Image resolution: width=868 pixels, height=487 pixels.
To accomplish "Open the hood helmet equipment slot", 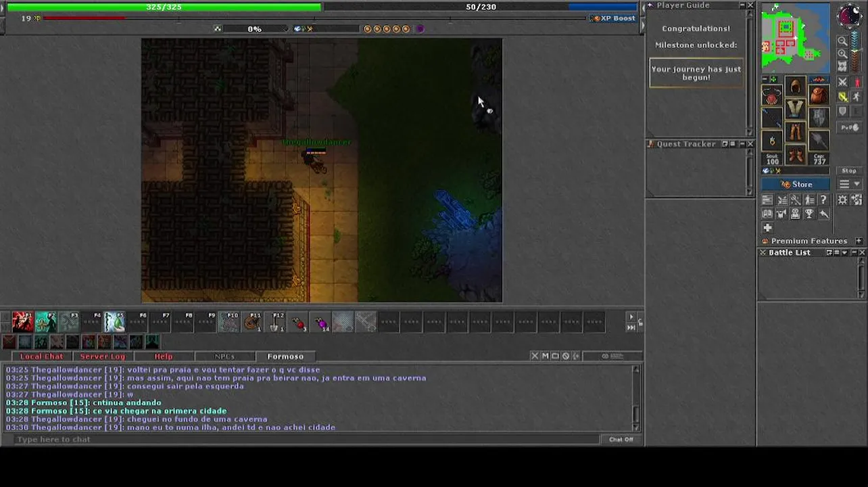I will click(795, 87).
